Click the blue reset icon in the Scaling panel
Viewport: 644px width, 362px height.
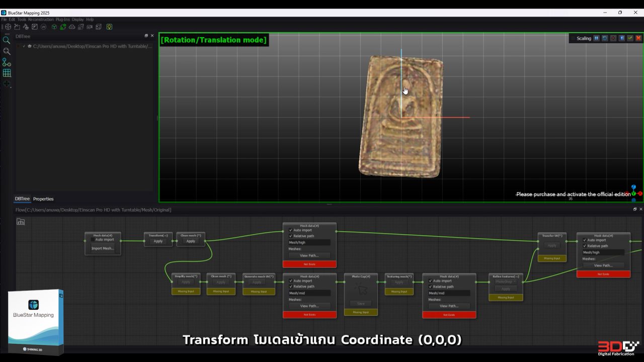pos(605,38)
